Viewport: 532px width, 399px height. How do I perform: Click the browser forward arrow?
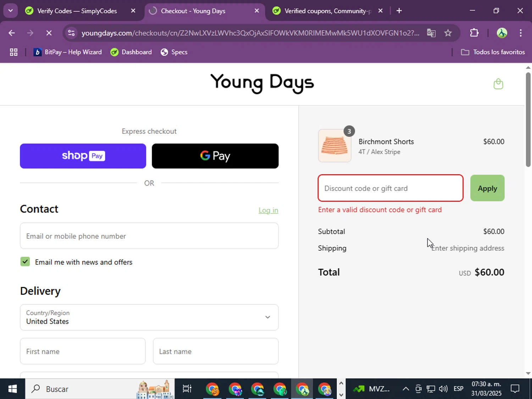(x=30, y=33)
